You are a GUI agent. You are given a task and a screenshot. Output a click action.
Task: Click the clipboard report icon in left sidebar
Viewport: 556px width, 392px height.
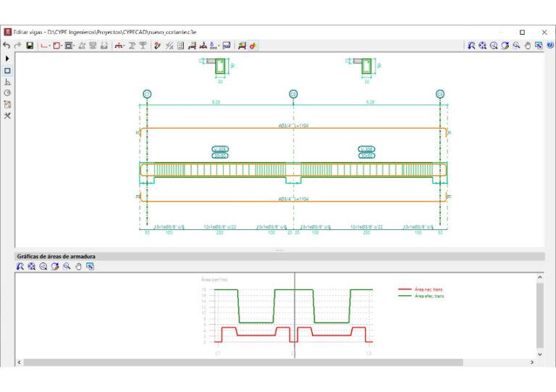click(x=7, y=104)
